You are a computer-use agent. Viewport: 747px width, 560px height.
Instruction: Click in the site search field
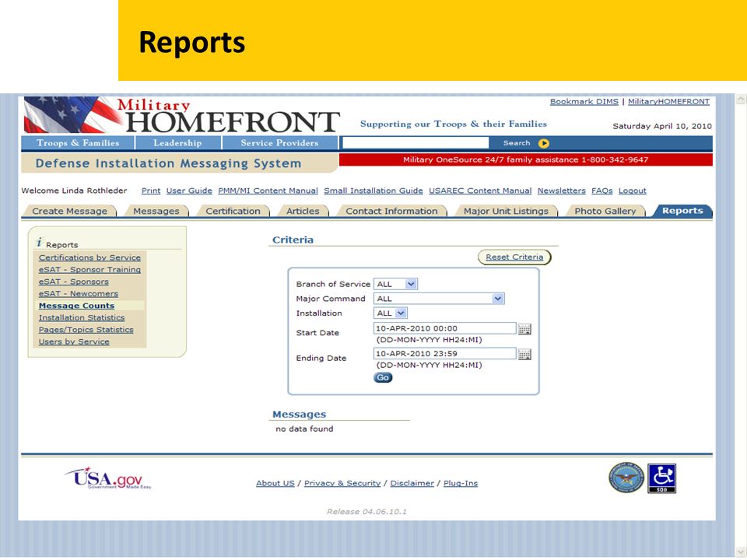416,143
